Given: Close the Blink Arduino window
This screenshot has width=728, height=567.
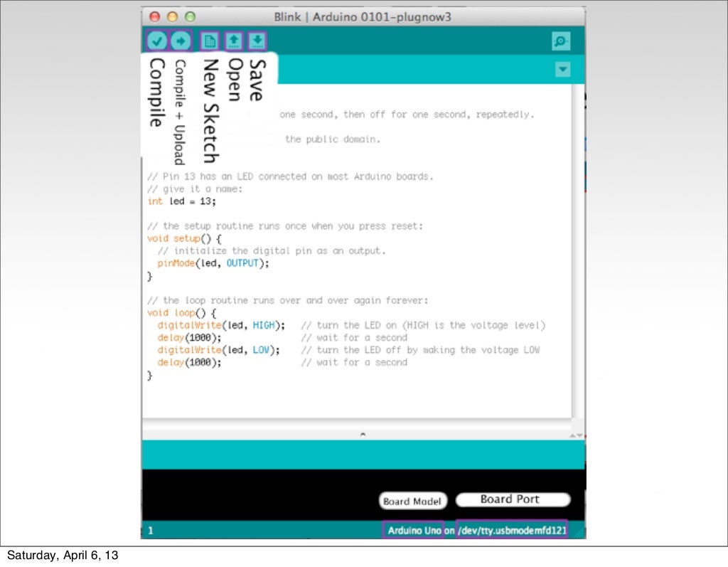Looking at the screenshot, I should click(154, 17).
